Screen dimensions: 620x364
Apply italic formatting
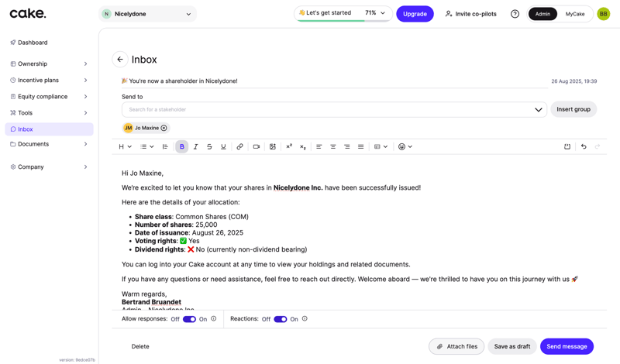click(x=195, y=146)
